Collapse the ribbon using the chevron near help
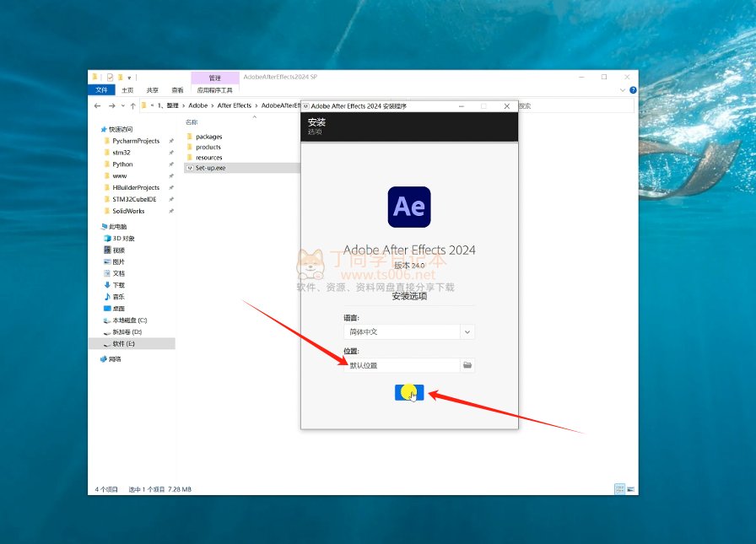The width and height of the screenshot is (756, 544). click(624, 90)
